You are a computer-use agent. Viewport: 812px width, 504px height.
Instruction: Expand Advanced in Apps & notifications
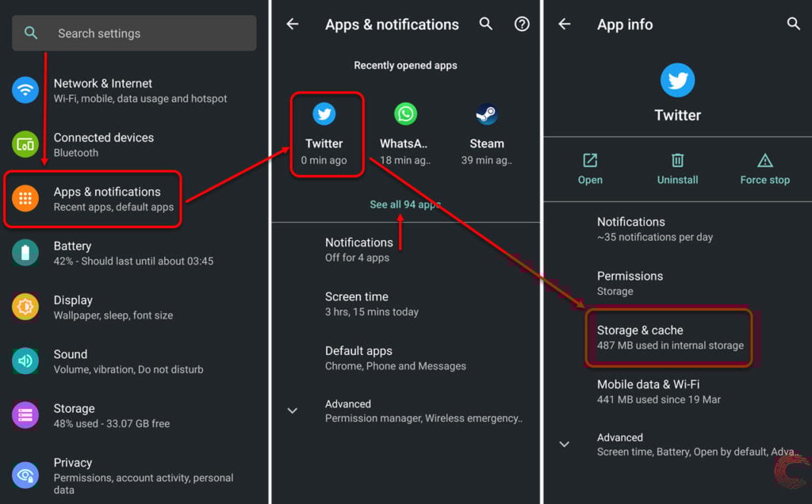[293, 410]
